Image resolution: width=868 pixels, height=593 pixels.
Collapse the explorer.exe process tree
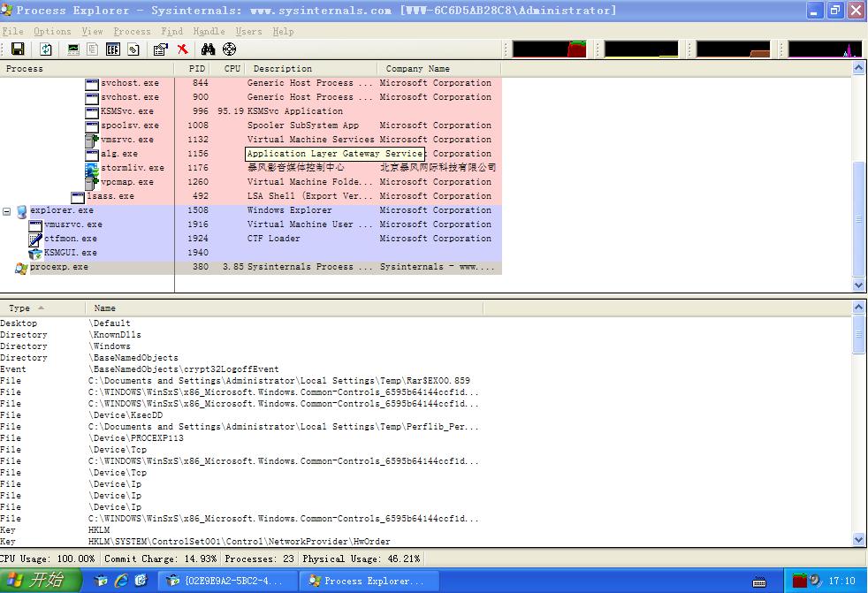pos(7,211)
